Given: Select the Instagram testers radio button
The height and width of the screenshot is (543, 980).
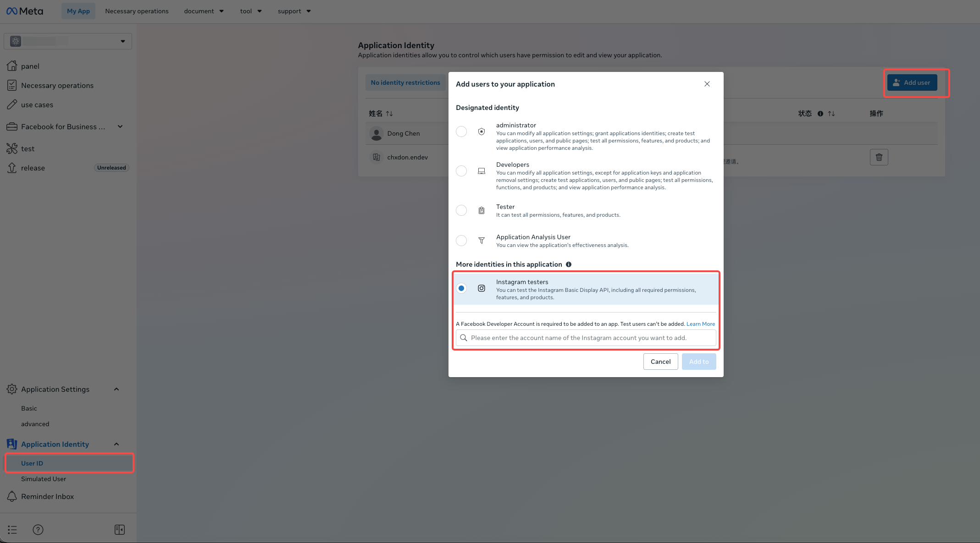Looking at the screenshot, I should (461, 288).
